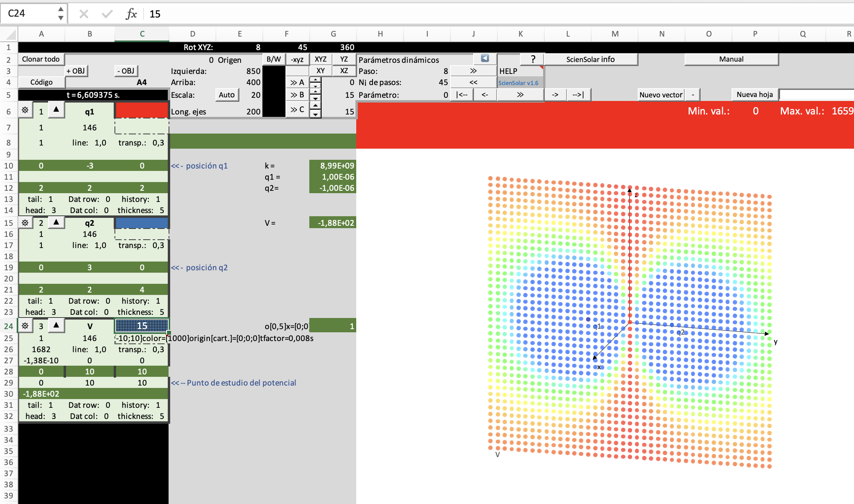
Task: Toggle the B/W display mode button
Action: click(x=274, y=59)
